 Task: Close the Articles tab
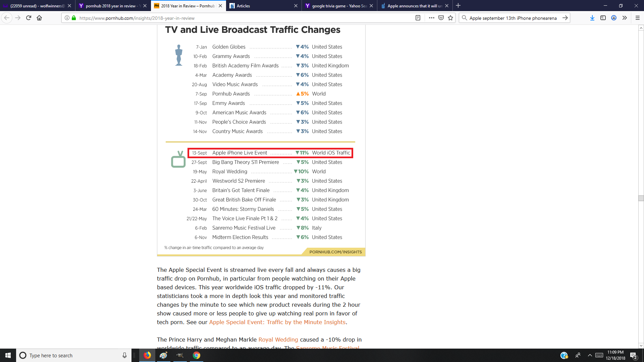(x=296, y=6)
